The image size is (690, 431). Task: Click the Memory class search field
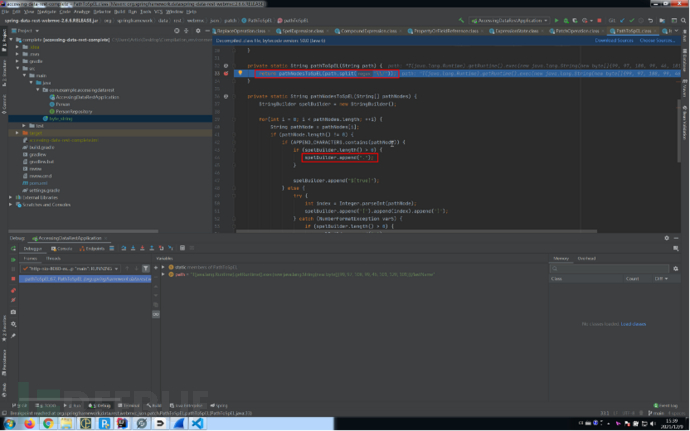(609, 269)
